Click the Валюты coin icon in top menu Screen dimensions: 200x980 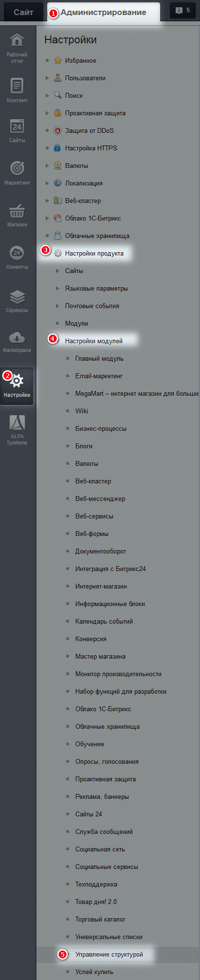[x=58, y=166]
